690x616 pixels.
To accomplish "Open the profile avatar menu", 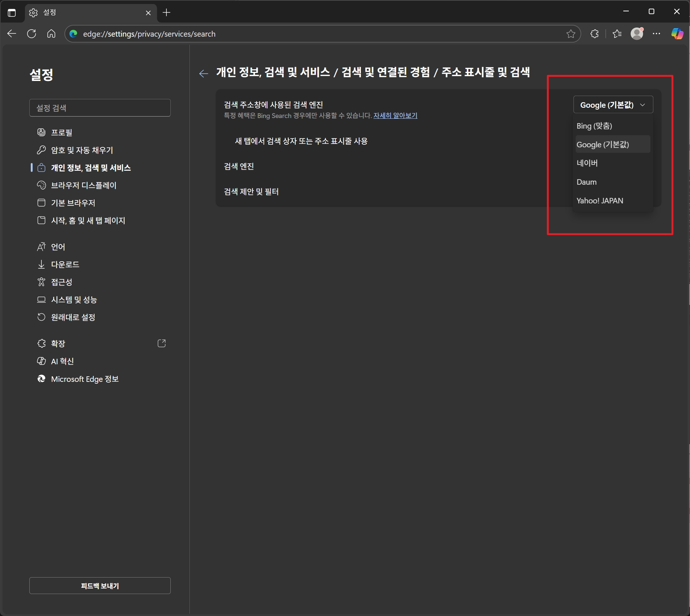I will (637, 33).
